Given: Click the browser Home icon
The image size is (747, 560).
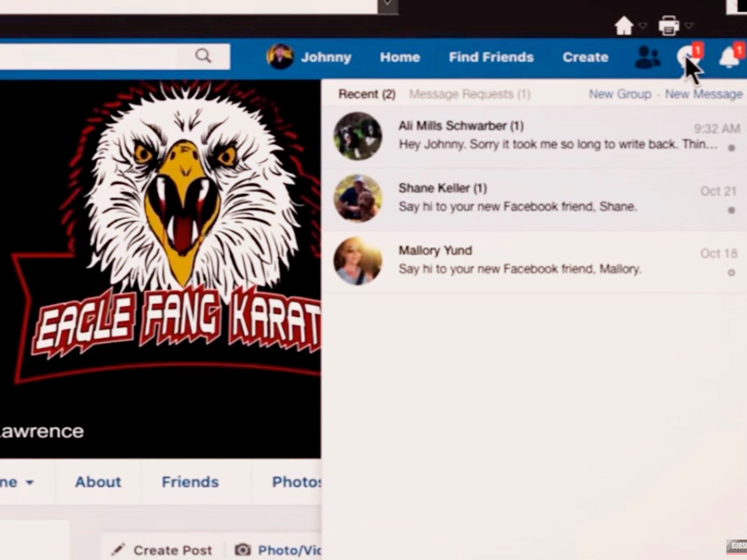Looking at the screenshot, I should 624,26.
